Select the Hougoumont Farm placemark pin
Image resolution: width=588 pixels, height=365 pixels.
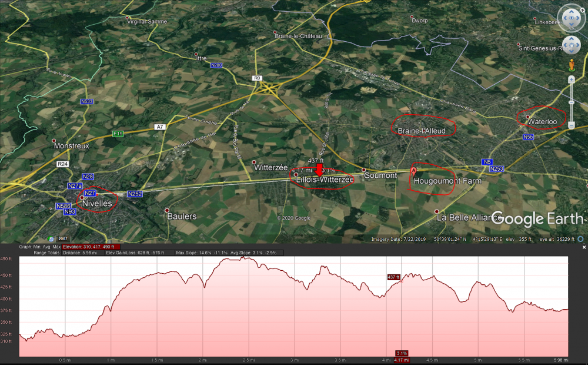coord(413,172)
